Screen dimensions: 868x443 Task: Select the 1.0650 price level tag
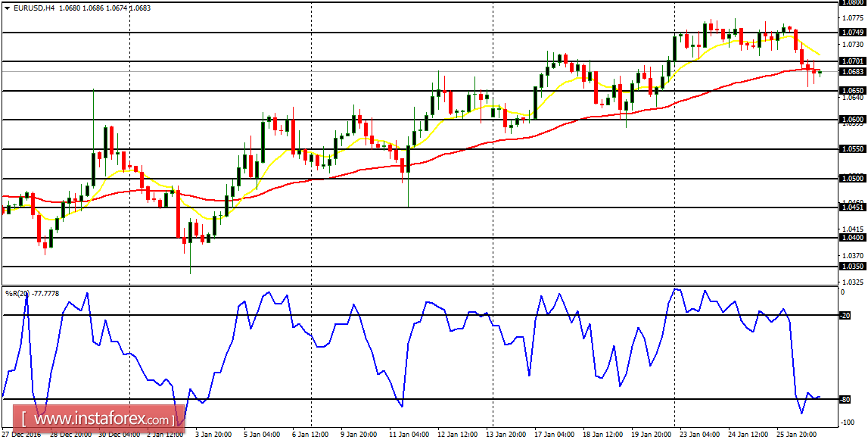[x=854, y=89]
